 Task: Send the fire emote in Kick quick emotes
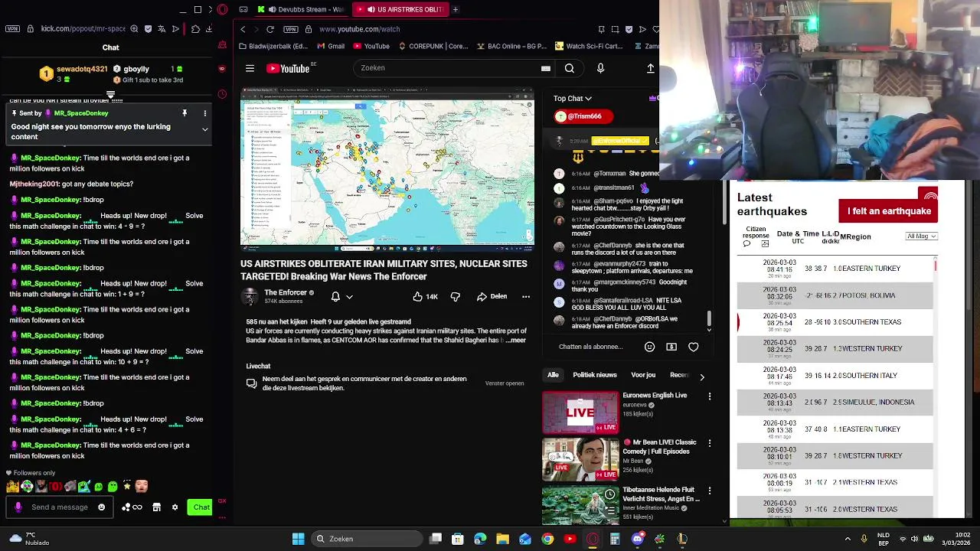(11, 486)
